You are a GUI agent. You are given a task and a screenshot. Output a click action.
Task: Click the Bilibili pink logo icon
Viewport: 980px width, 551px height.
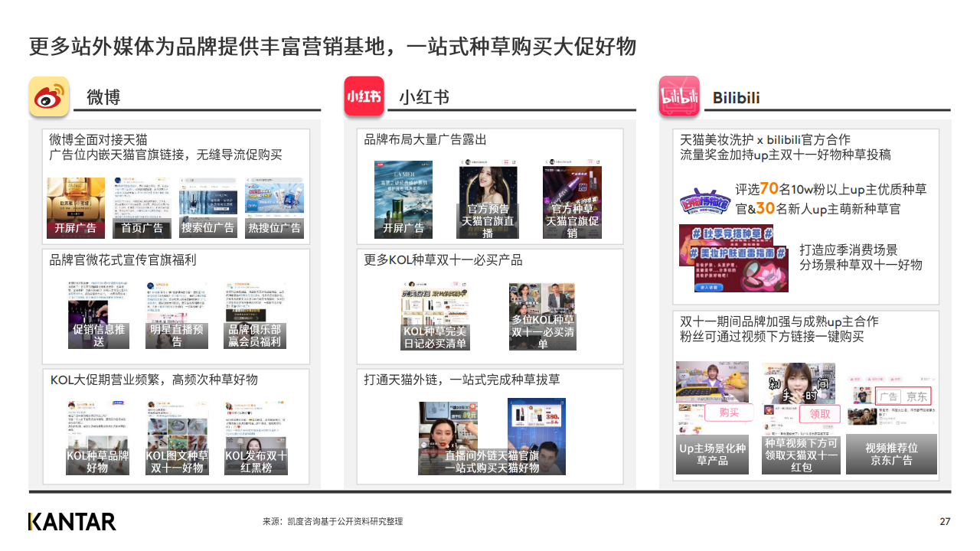click(679, 96)
